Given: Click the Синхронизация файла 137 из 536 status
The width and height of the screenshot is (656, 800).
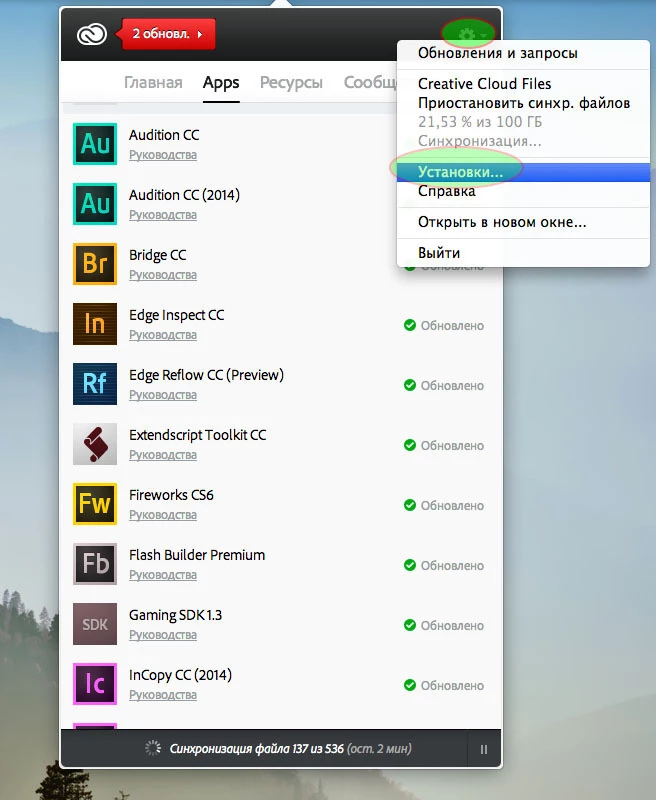Looking at the screenshot, I should (x=257, y=748).
